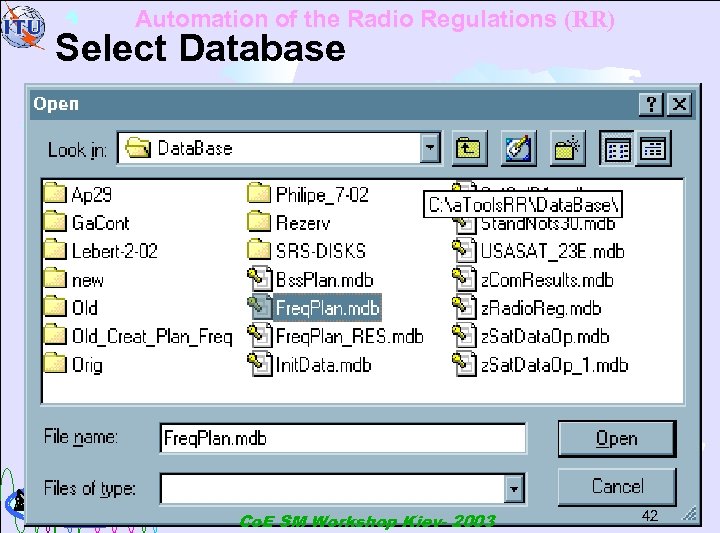Image resolution: width=720 pixels, height=533 pixels.
Task: Click the 'Orig' folder name
Action: pos(87,366)
